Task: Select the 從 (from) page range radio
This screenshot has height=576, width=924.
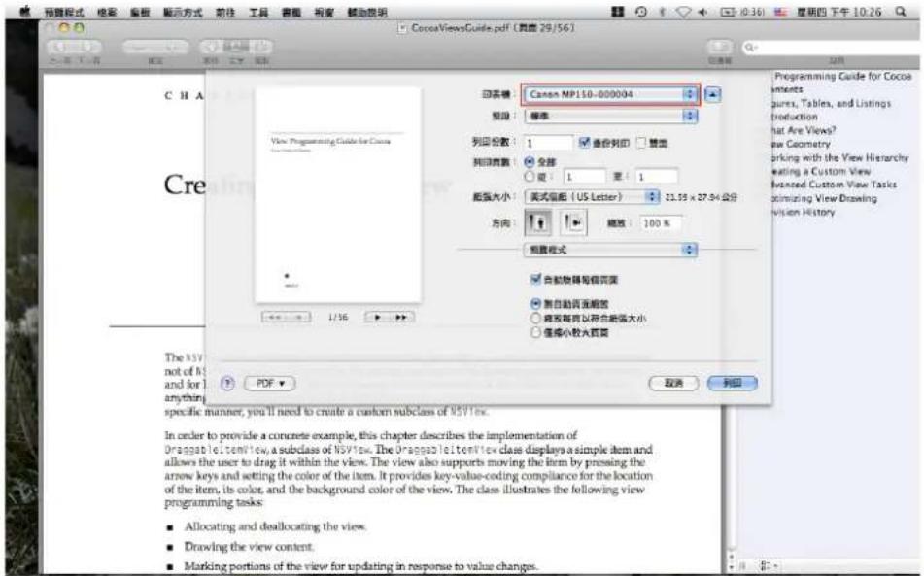Action: (530, 176)
